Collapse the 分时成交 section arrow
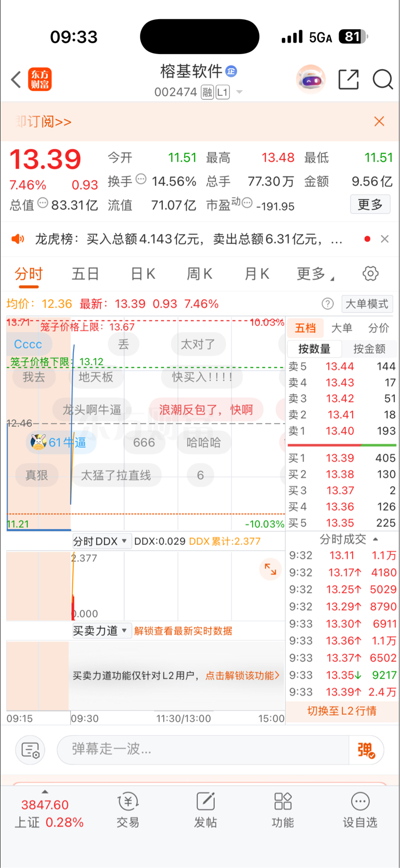The width and height of the screenshot is (400, 868). (x=376, y=539)
